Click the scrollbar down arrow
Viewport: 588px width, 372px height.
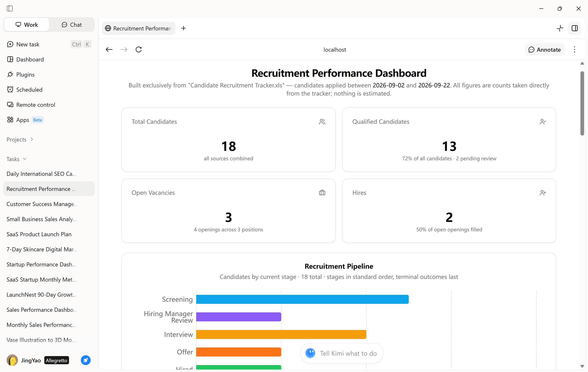(582, 366)
